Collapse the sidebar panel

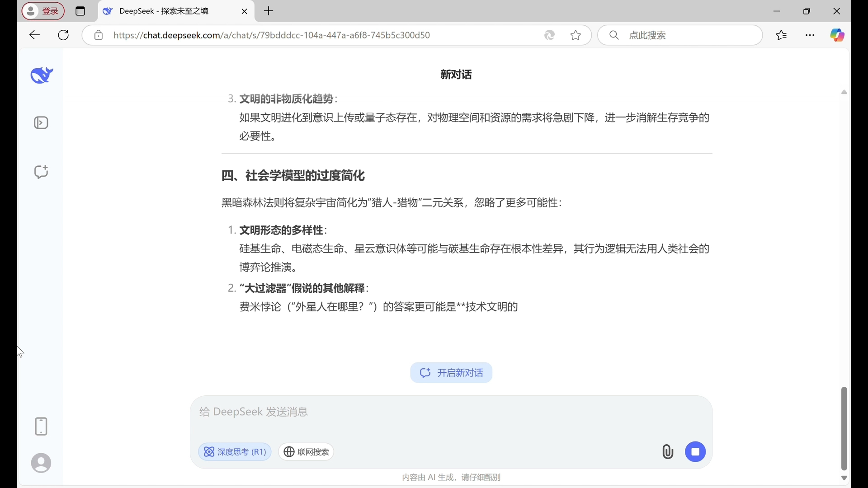click(x=41, y=122)
